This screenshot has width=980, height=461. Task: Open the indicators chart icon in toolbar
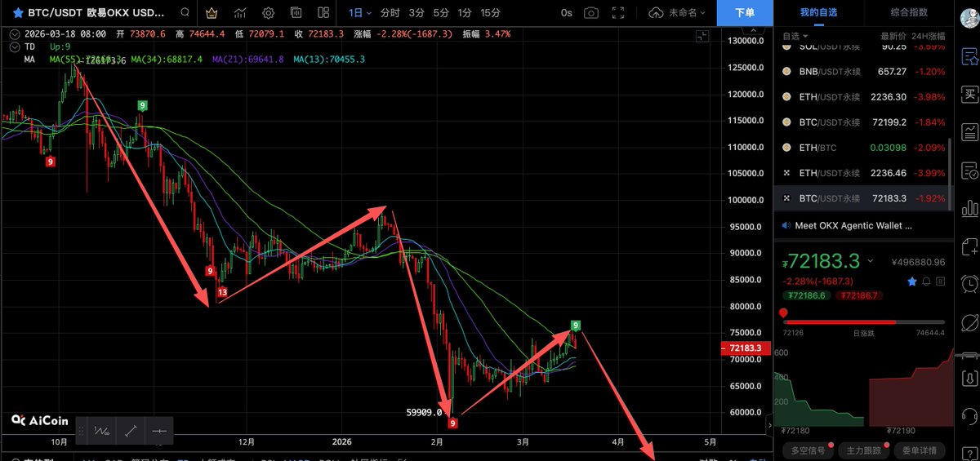coord(240,13)
